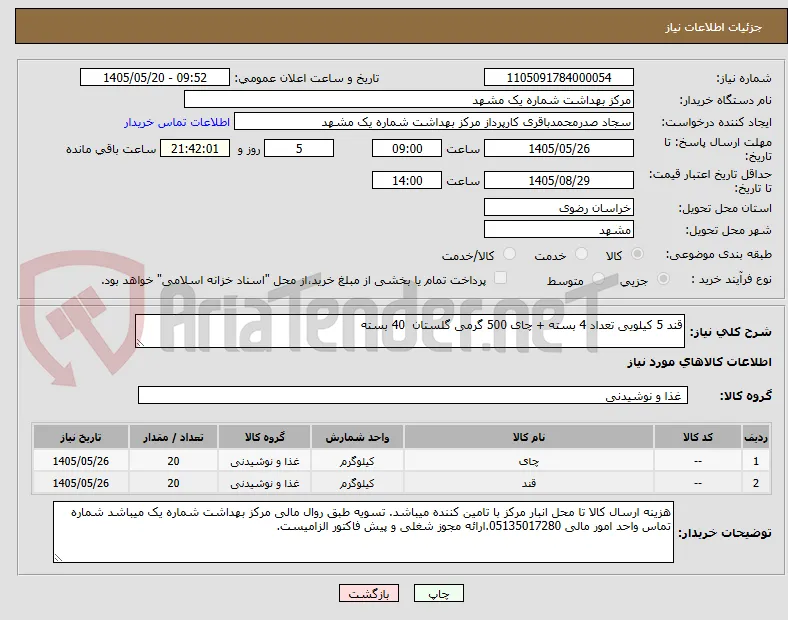Click the تعداد / مقدار column header
The width and height of the screenshot is (788, 620).
click(173, 437)
